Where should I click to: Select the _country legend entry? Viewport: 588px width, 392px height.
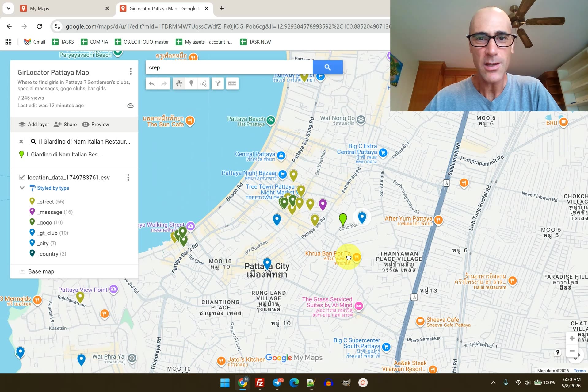click(x=48, y=254)
